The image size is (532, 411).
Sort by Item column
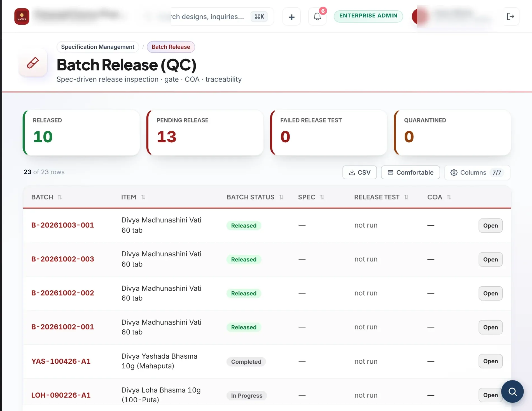[133, 197]
